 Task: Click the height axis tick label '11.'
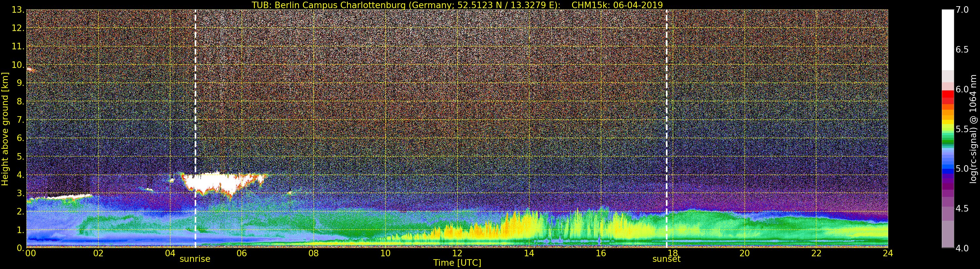[18, 46]
